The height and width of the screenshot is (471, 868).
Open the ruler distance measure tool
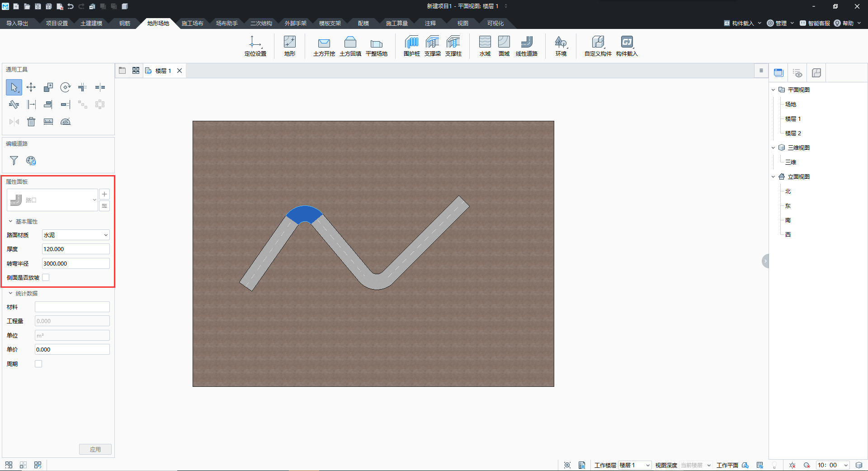(x=48, y=122)
